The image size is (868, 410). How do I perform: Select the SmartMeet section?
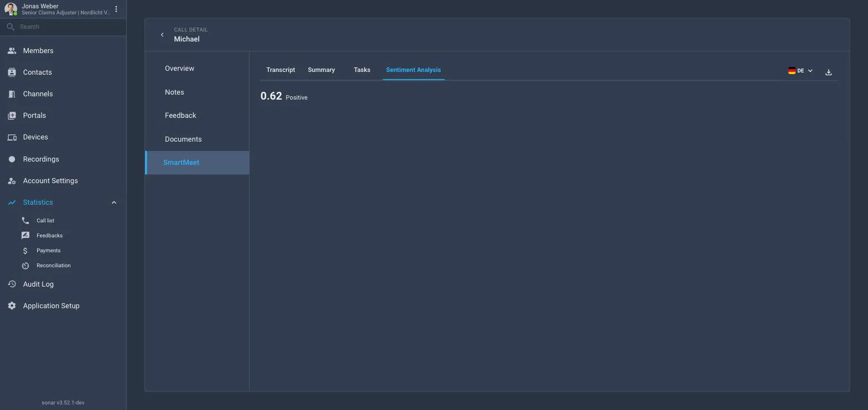pyautogui.click(x=197, y=163)
